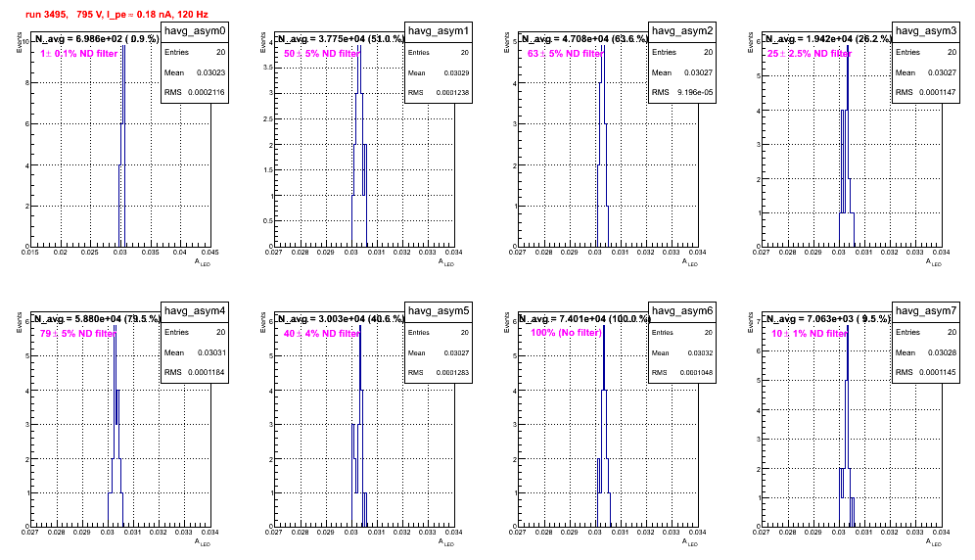Click the 0.045 x-axis tick of havg_asym0
Image resolution: width=975 pixels, height=560 pixels.
click(210, 252)
